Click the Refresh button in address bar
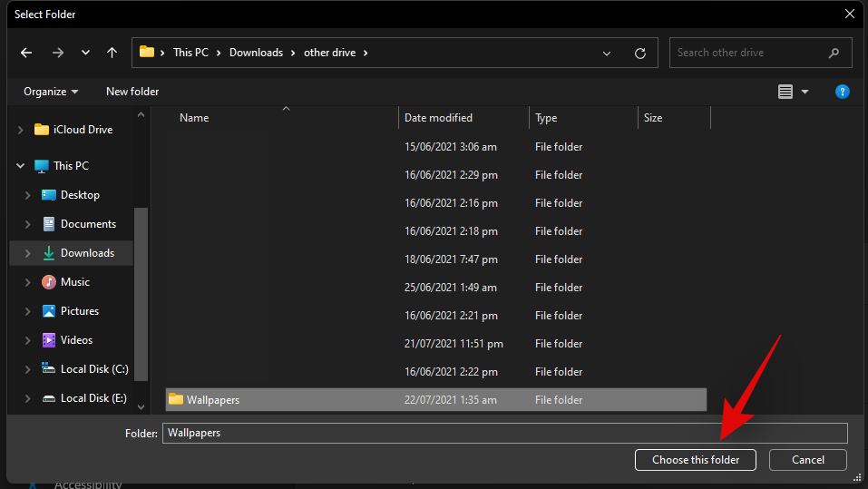 pyautogui.click(x=640, y=53)
